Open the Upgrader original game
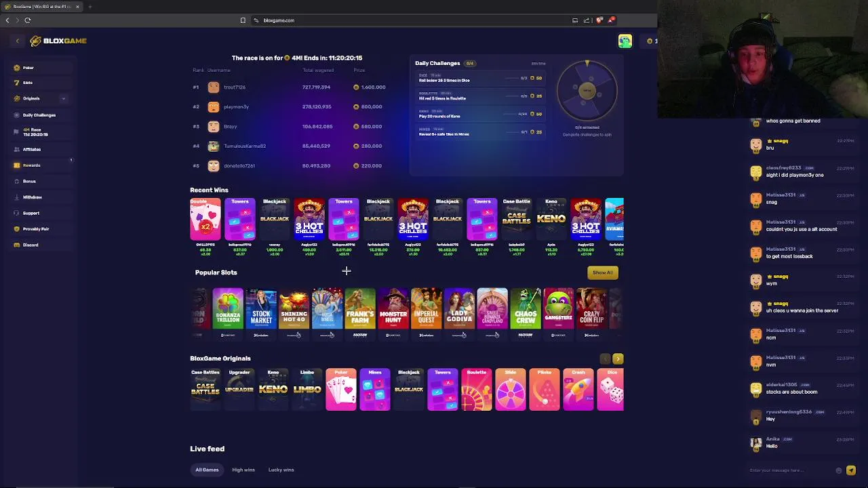 [239, 390]
